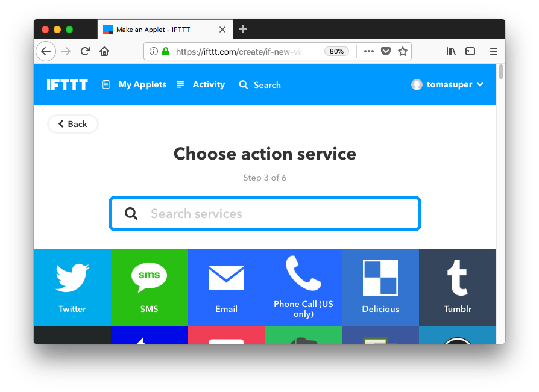Screen dimensions: 539x392
Task: Expand tomasuper account dropdown
Action: point(447,84)
